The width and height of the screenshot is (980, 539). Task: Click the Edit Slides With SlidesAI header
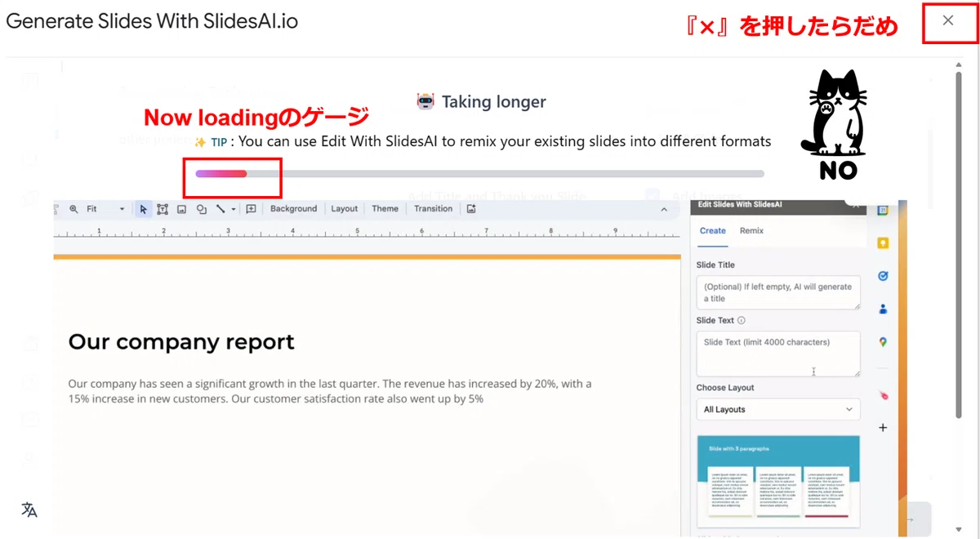click(x=739, y=204)
